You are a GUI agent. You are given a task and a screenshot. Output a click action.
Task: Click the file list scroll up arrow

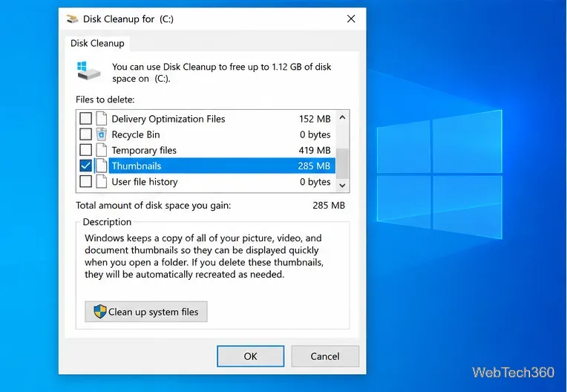pyautogui.click(x=342, y=117)
